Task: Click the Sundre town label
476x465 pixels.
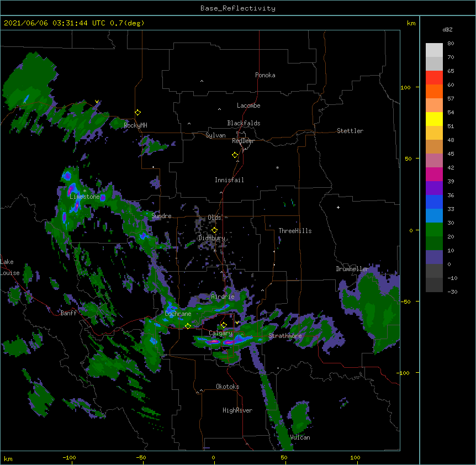Action: pos(161,216)
